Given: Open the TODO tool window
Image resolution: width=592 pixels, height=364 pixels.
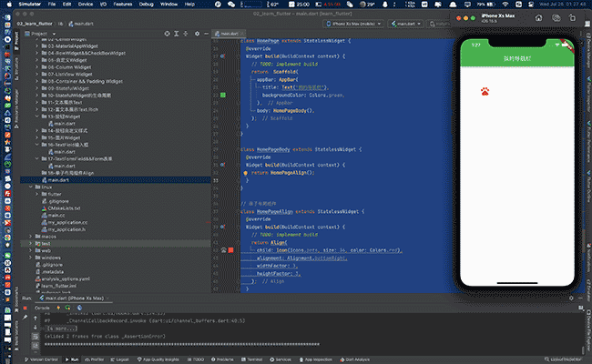Looking at the screenshot, I should pyautogui.click(x=196, y=359).
